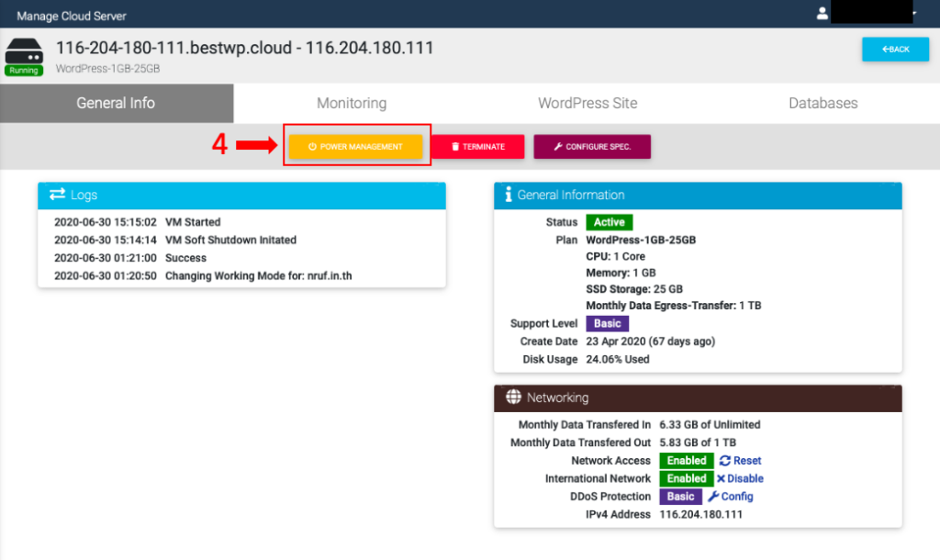This screenshot has height=560, width=940.
Task: Click the General Information info icon
Action: (509, 195)
